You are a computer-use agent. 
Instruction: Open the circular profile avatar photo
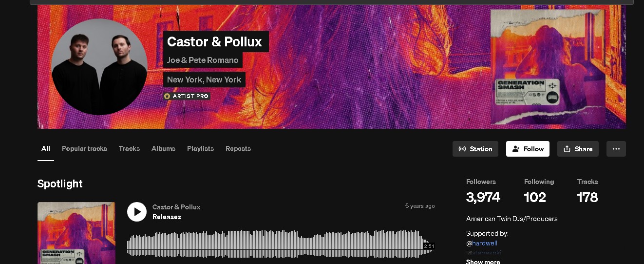point(99,67)
